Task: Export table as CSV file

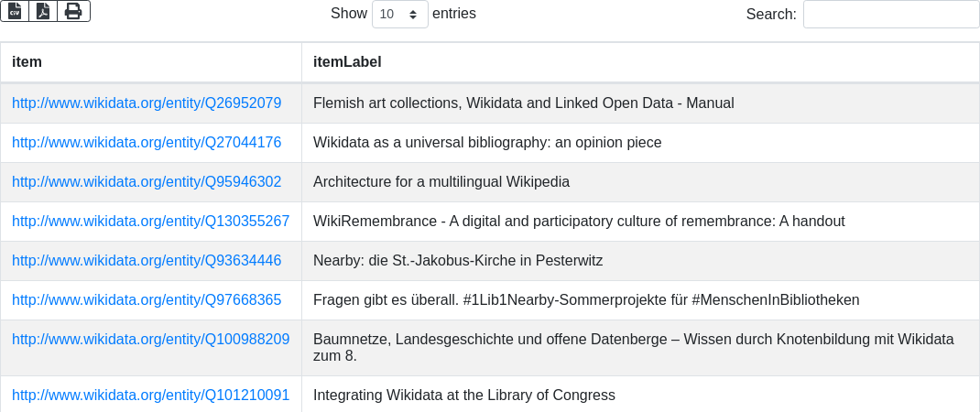Action: point(15,11)
